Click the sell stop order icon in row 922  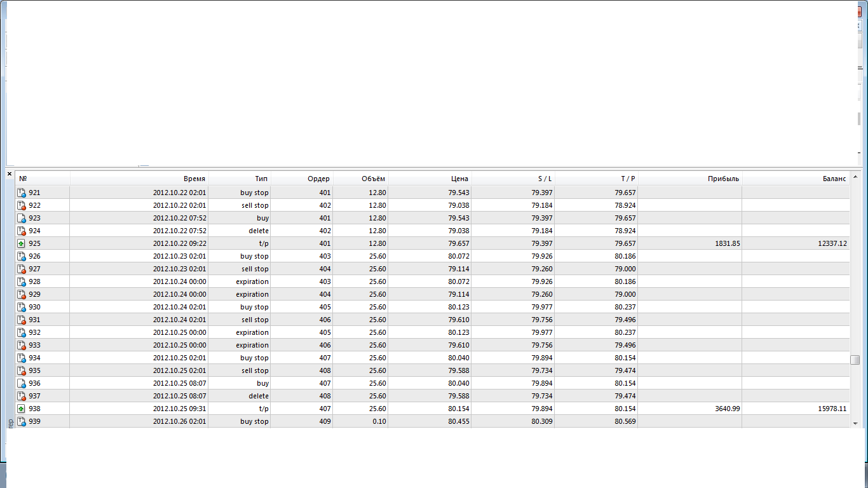pos(21,205)
